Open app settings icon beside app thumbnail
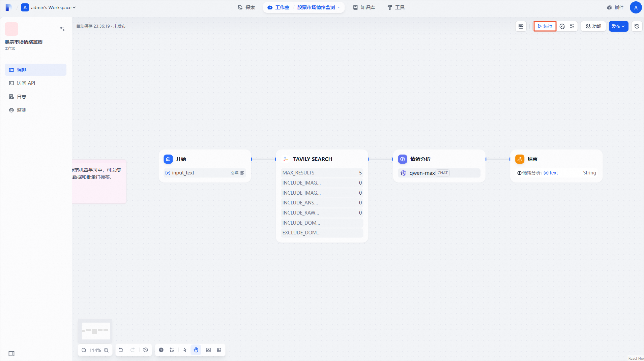The width and height of the screenshot is (644, 361). pos(62,29)
